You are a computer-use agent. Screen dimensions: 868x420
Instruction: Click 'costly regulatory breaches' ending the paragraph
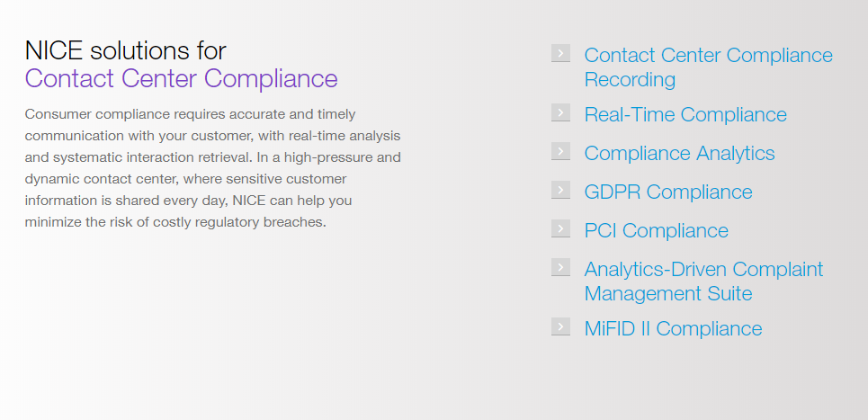[x=246, y=221]
